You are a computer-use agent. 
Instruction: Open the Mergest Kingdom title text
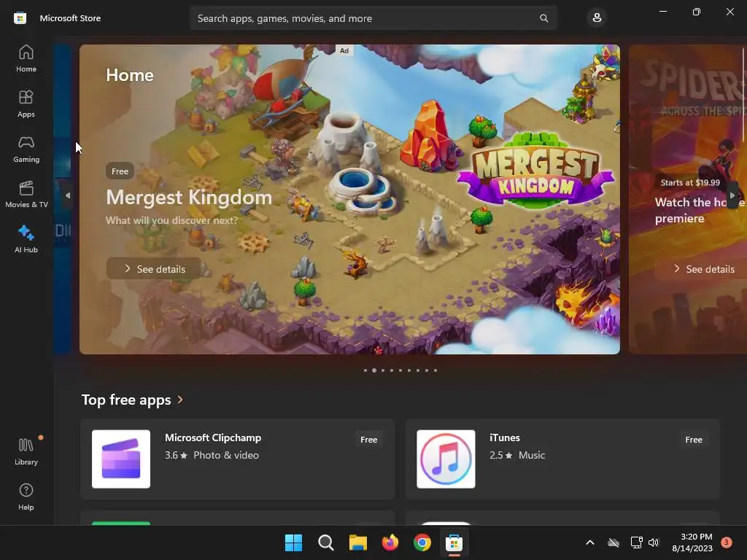click(x=189, y=197)
